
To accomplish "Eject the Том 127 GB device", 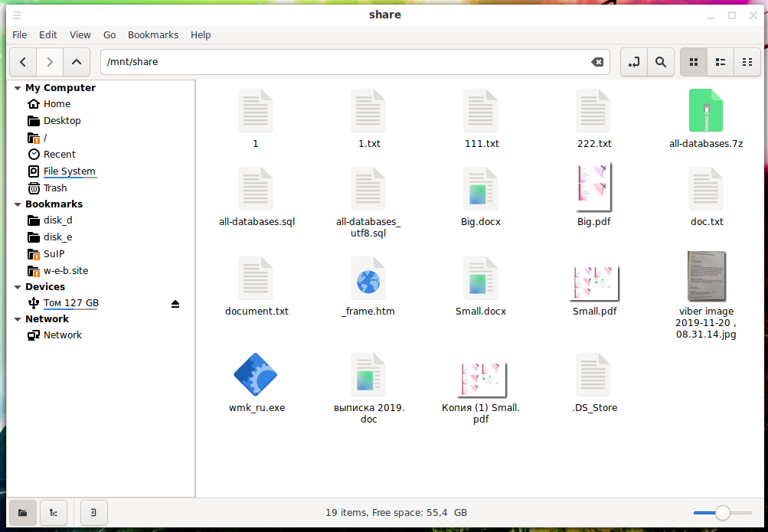I will click(x=175, y=304).
